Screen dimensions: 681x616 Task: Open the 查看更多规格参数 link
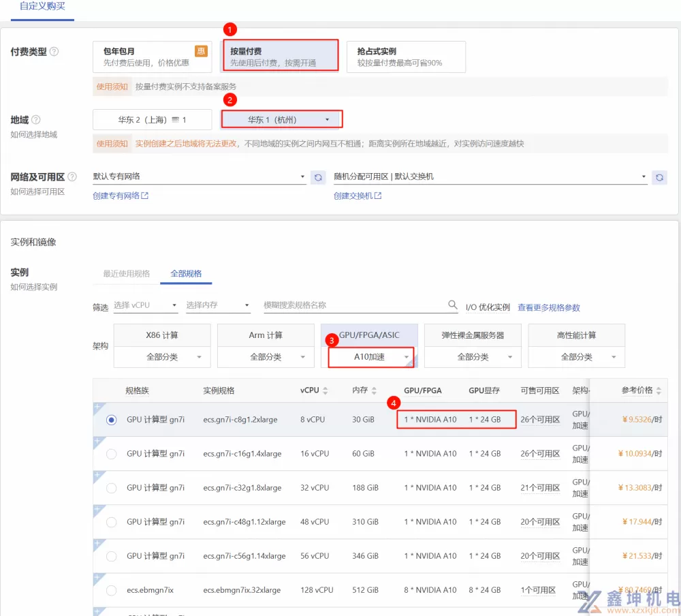(548, 308)
